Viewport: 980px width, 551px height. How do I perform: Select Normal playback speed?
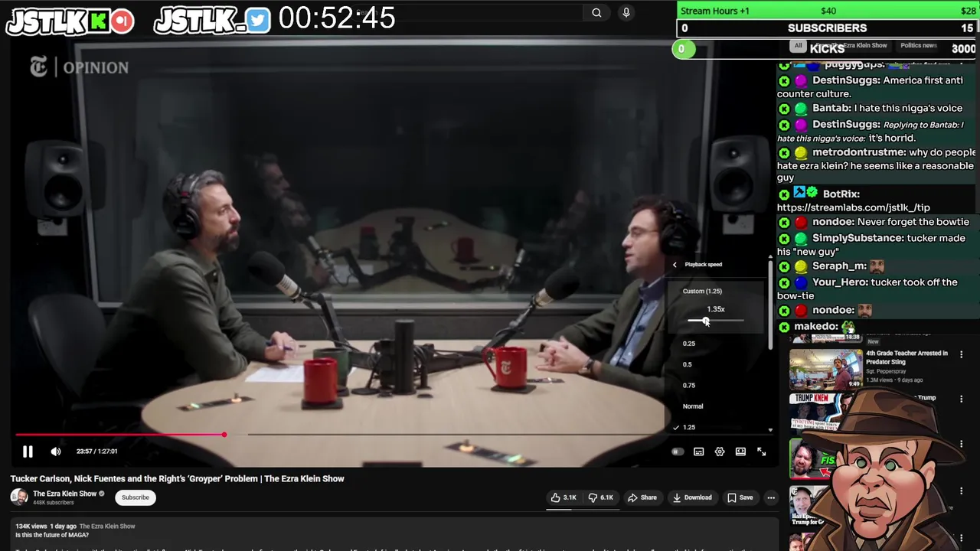[693, 406]
